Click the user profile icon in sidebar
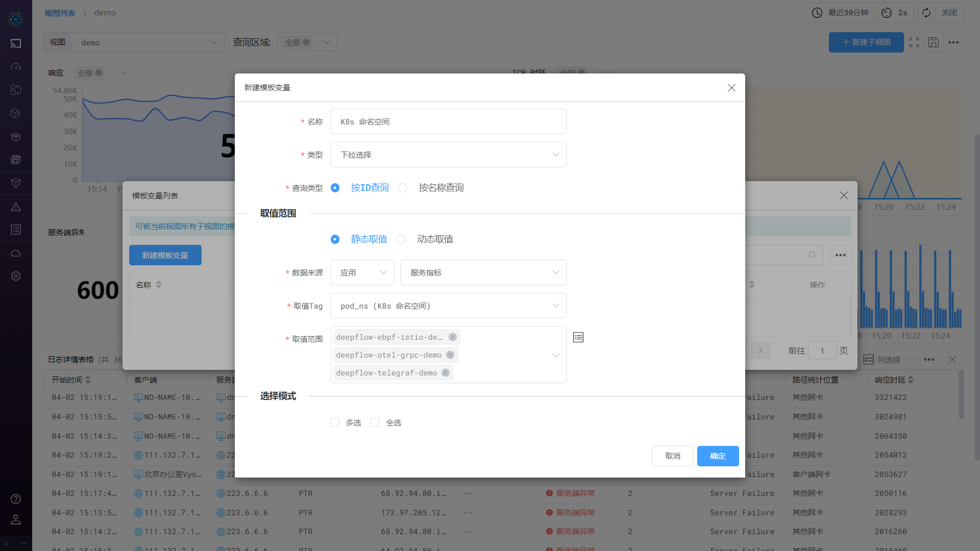The height and width of the screenshot is (551, 980). click(16, 519)
